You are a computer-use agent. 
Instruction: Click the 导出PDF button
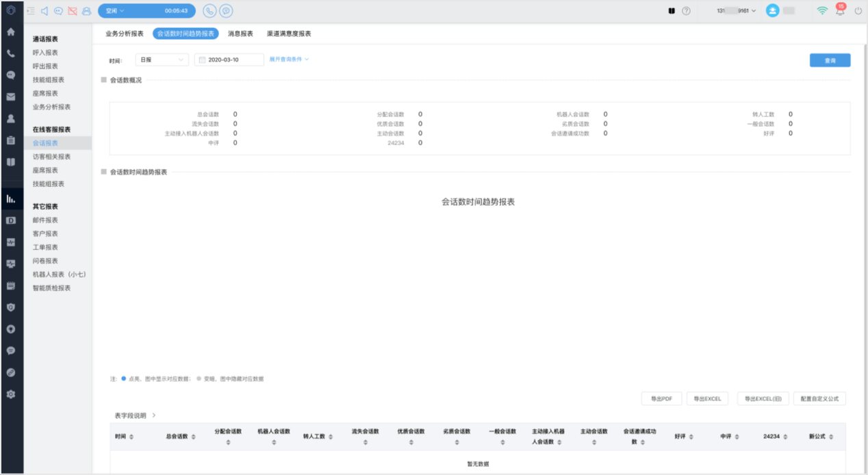[661, 398]
